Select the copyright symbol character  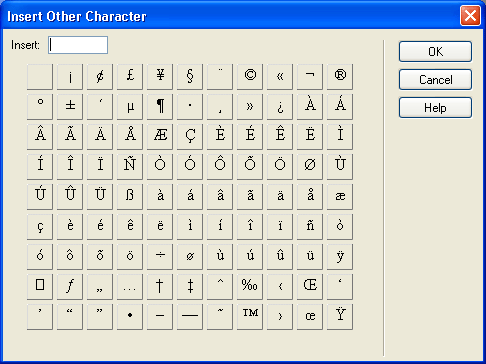click(250, 77)
